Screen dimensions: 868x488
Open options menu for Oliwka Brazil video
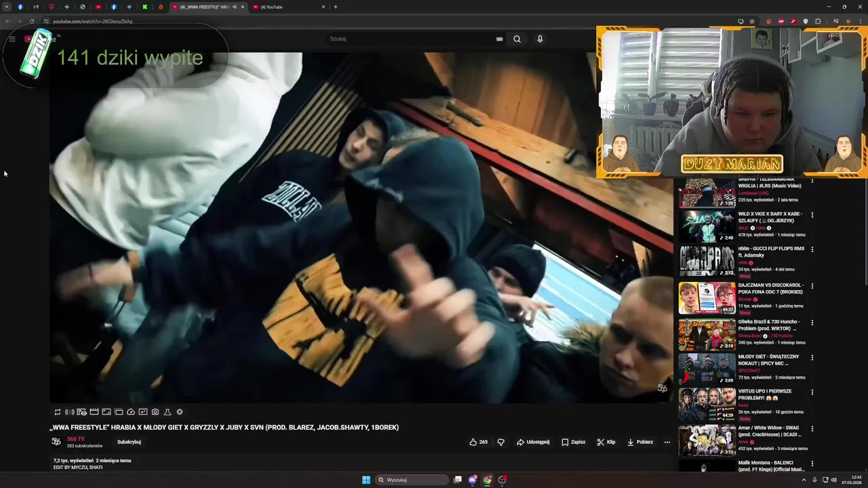tap(812, 322)
